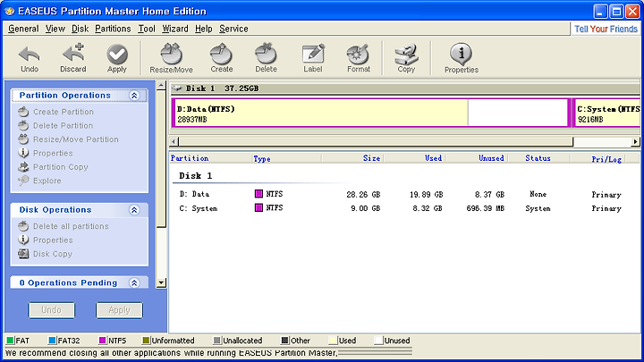Click Create Partition icon in sidebar

[x=23, y=112]
